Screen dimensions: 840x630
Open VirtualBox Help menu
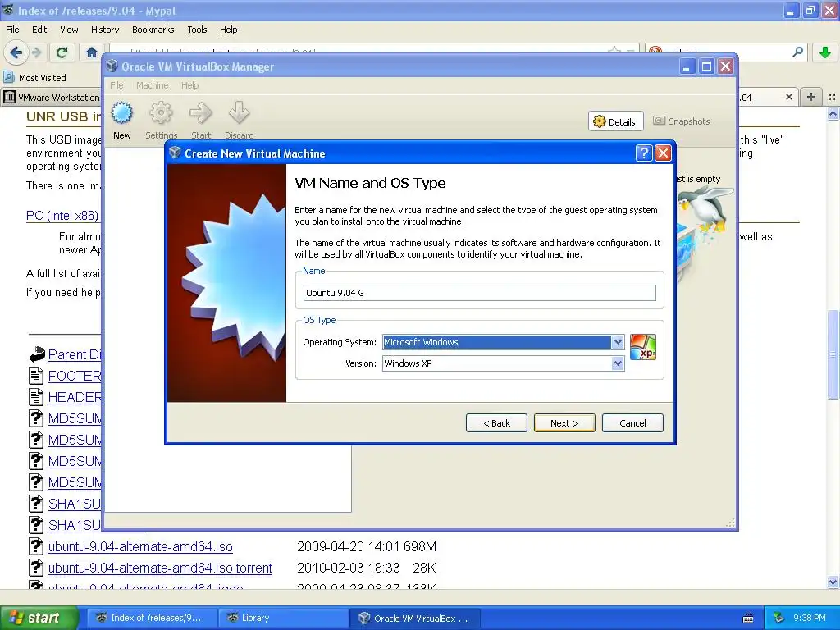coord(189,85)
